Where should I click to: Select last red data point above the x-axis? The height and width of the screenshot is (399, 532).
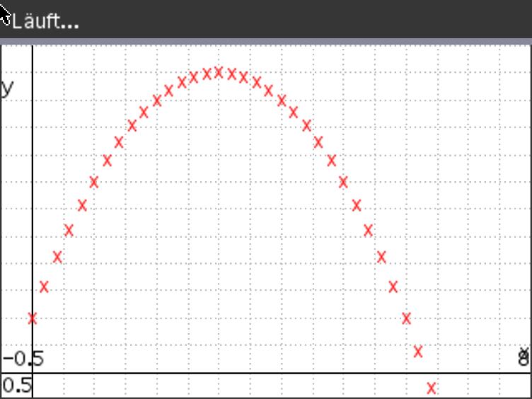418,351
